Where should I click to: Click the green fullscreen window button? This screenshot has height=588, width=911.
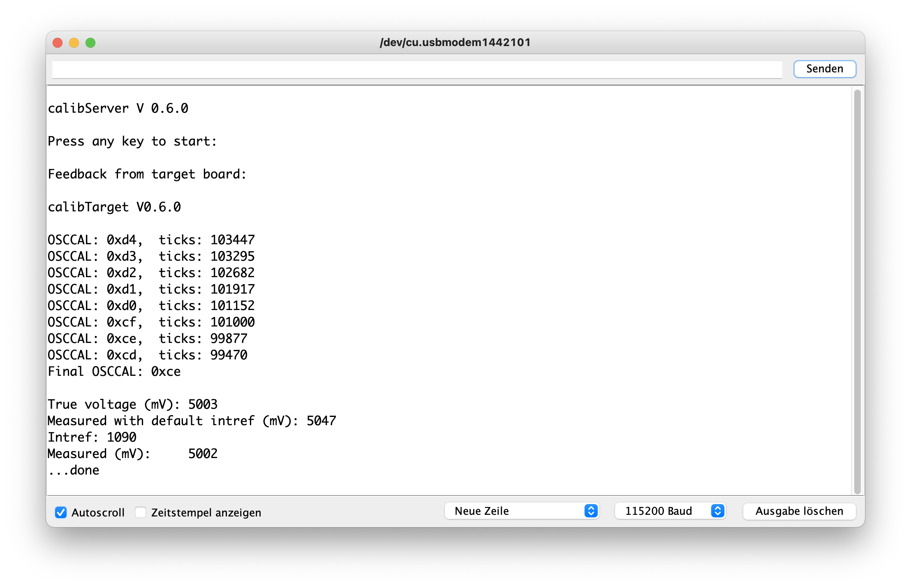(90, 43)
